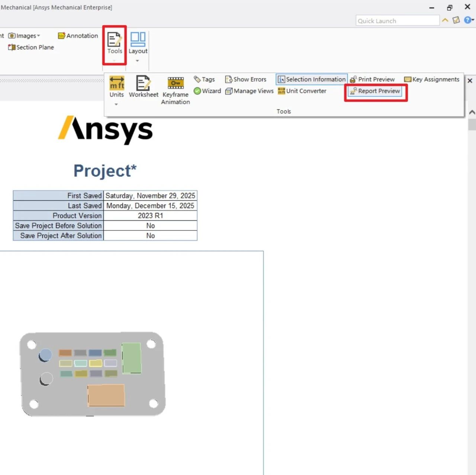Image resolution: width=476 pixels, height=475 pixels.
Task: Toggle the Selection Information window
Action: (312, 79)
